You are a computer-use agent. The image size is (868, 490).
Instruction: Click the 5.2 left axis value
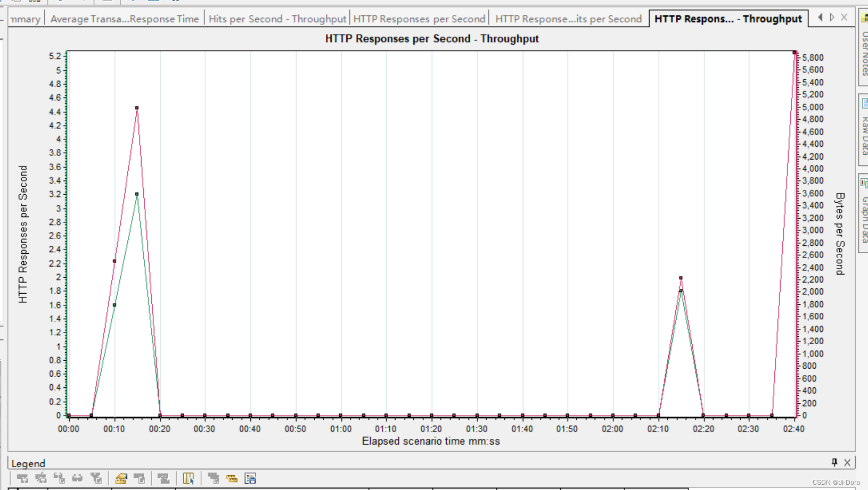pyautogui.click(x=55, y=56)
